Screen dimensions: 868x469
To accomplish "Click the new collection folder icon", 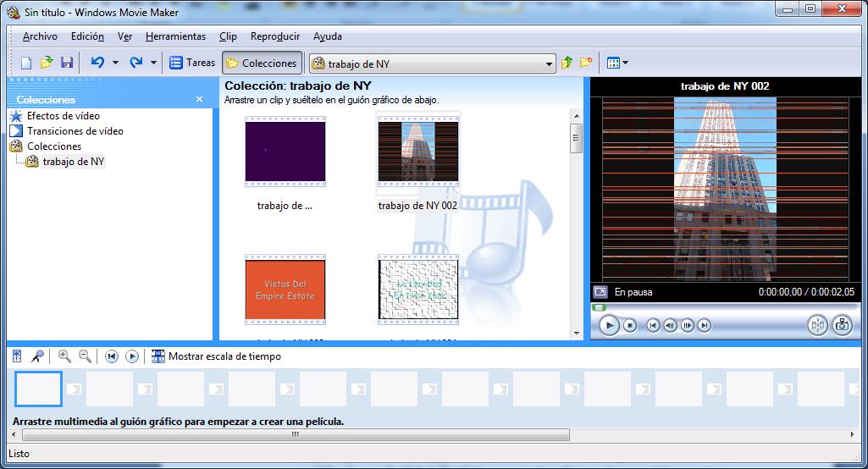I will point(585,63).
